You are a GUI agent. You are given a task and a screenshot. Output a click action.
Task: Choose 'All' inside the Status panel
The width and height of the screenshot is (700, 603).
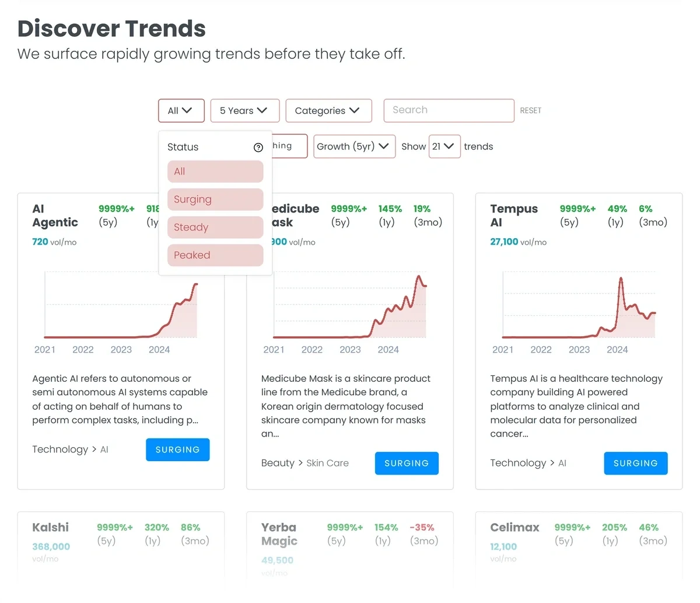pyautogui.click(x=215, y=171)
